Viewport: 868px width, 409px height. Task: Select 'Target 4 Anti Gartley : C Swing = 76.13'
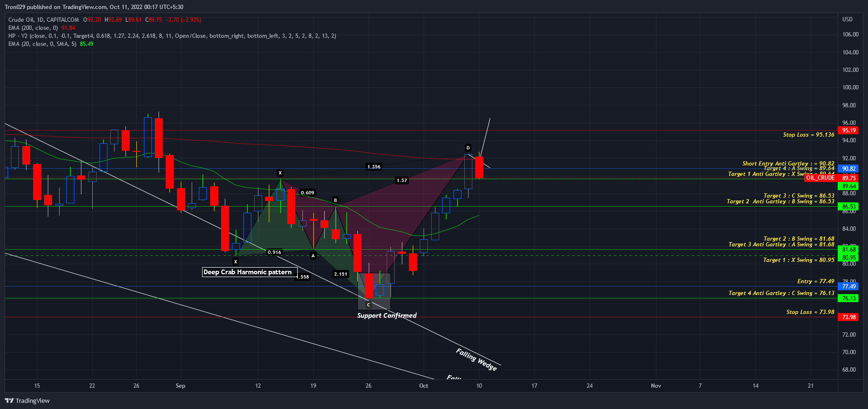coord(781,293)
